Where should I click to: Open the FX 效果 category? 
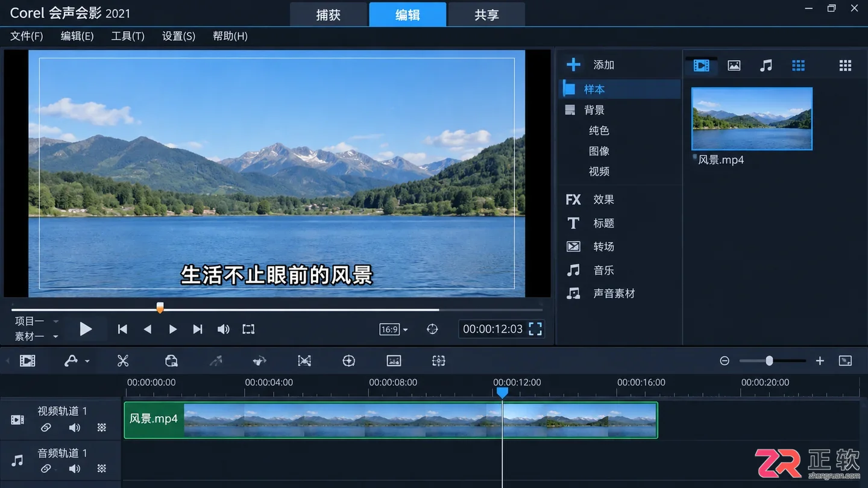coord(590,199)
